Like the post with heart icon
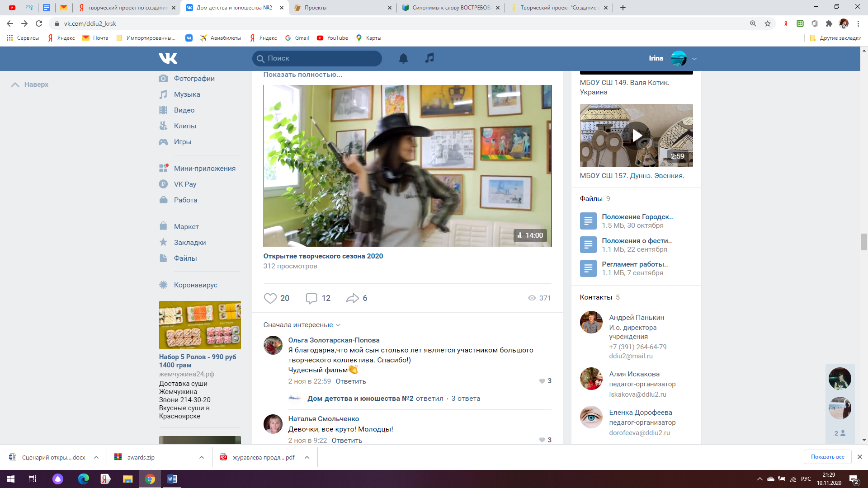Screen dimensions: 868x488 pyautogui.click(x=270, y=298)
